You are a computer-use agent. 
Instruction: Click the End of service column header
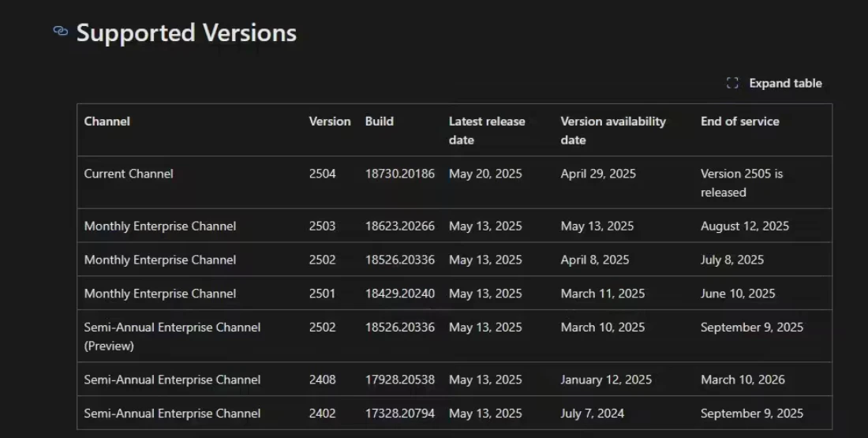click(739, 122)
